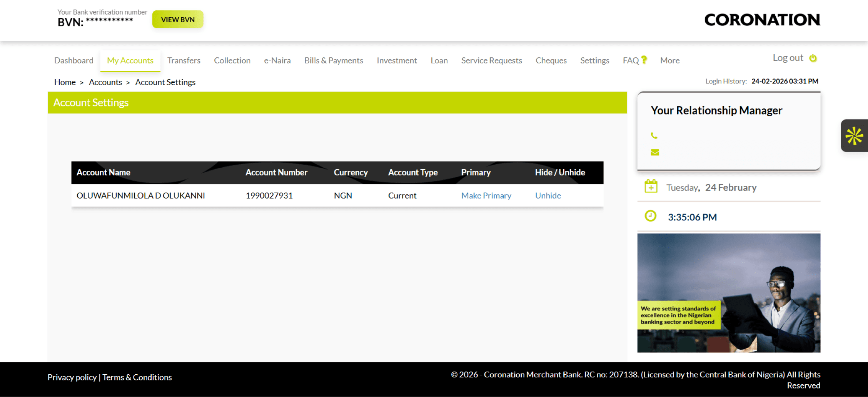Click the Account Name column header
The image size is (868, 397).
point(103,172)
